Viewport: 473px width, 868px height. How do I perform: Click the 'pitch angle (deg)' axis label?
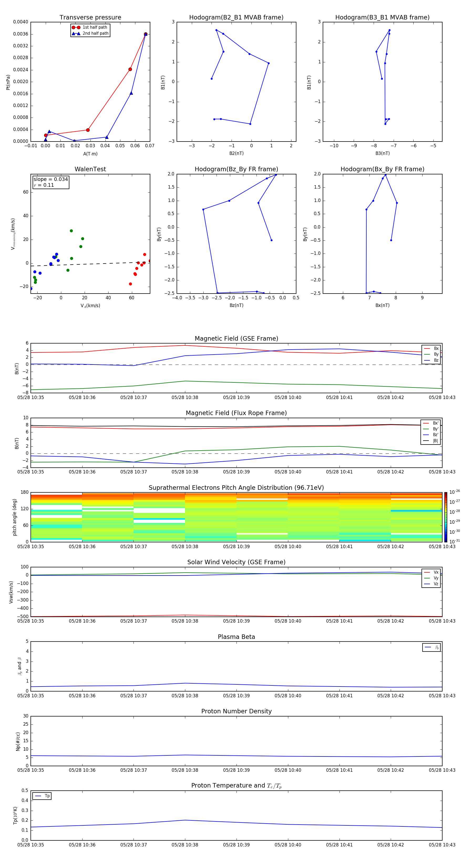(14, 517)
